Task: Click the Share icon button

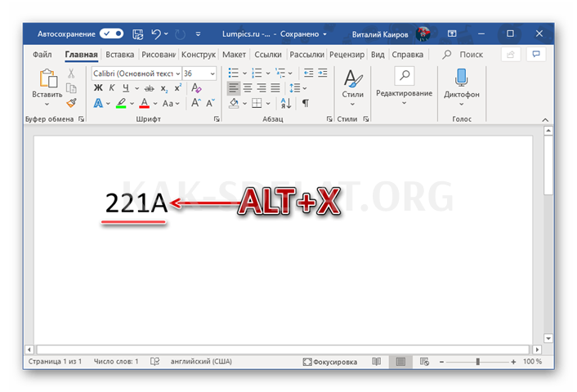Action: click(511, 55)
